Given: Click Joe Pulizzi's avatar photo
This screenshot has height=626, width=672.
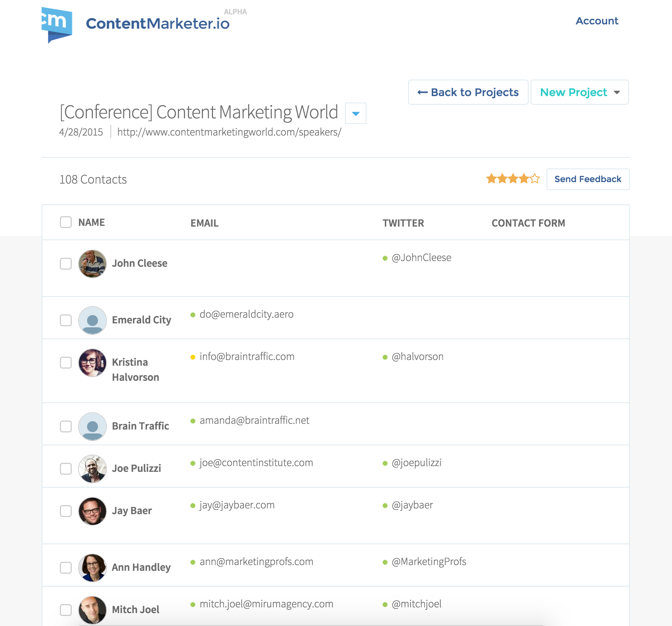Looking at the screenshot, I should pos(93,469).
